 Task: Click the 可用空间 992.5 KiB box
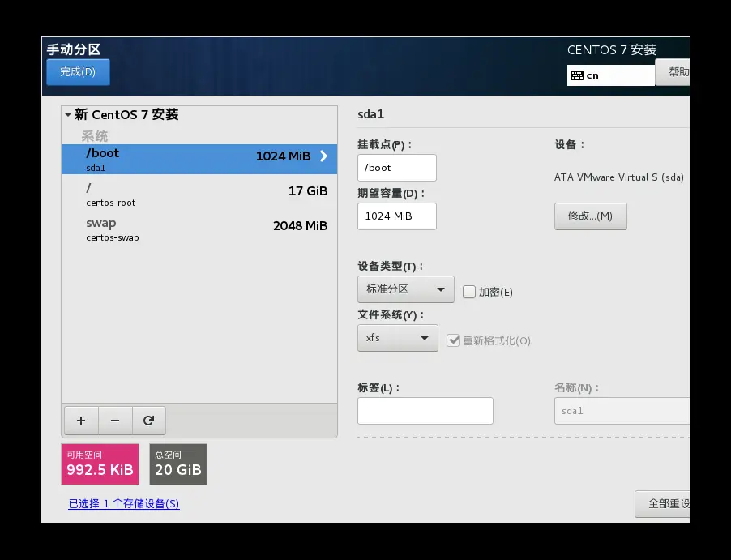tap(100, 464)
